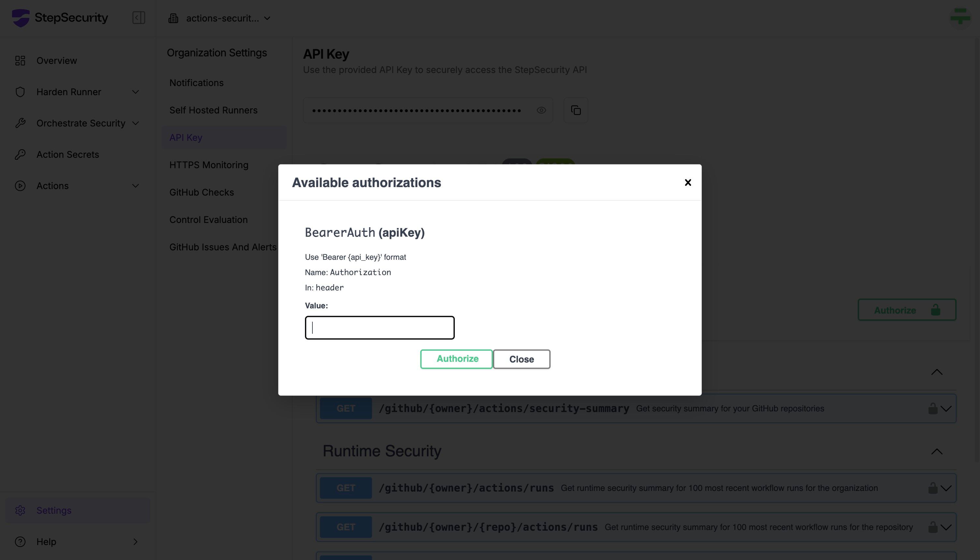980x560 pixels.
Task: Focus the BearerAuth Value input field
Action: point(380,328)
